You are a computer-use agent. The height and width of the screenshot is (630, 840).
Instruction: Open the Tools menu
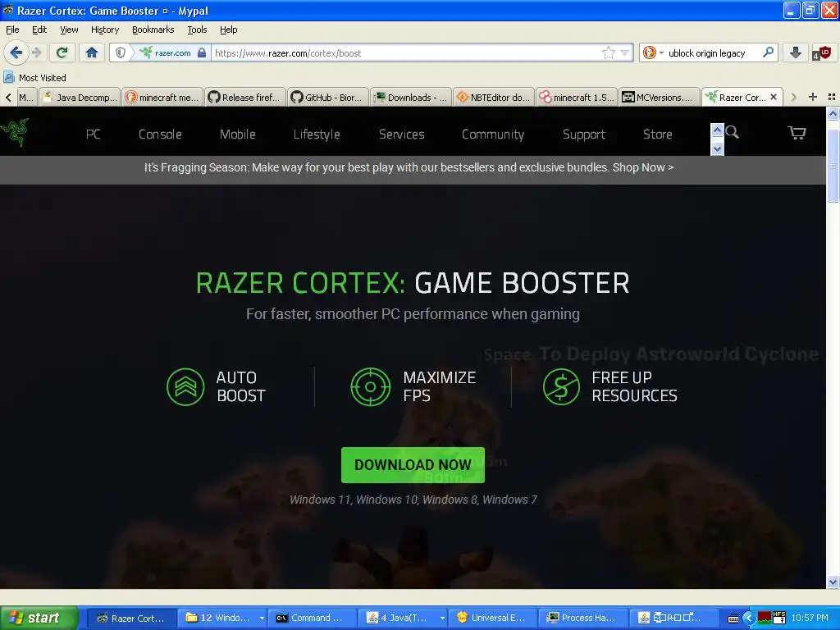[x=197, y=30]
